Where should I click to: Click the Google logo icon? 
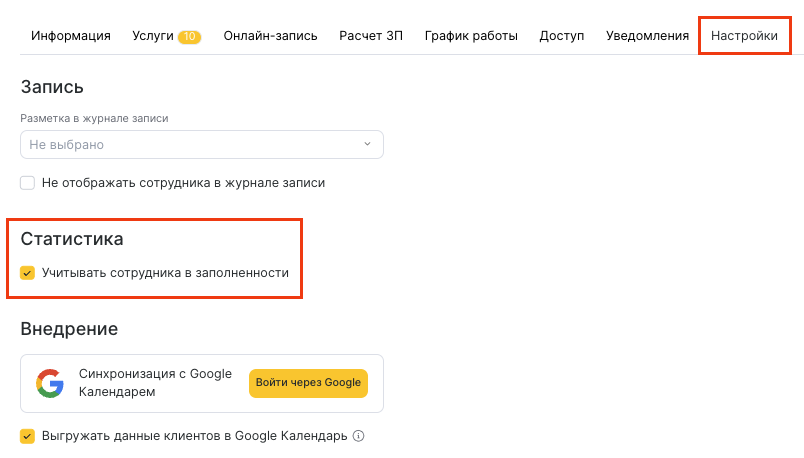[x=50, y=383]
